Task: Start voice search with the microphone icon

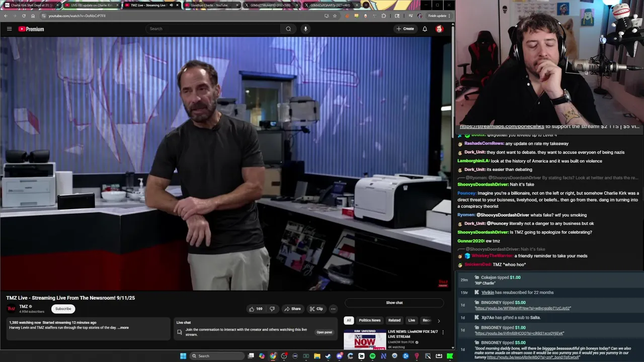Action: pyautogui.click(x=305, y=29)
